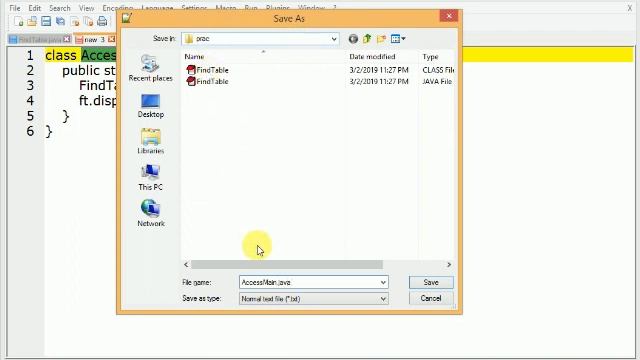Click the Save button
The image size is (640, 360).
click(x=431, y=282)
